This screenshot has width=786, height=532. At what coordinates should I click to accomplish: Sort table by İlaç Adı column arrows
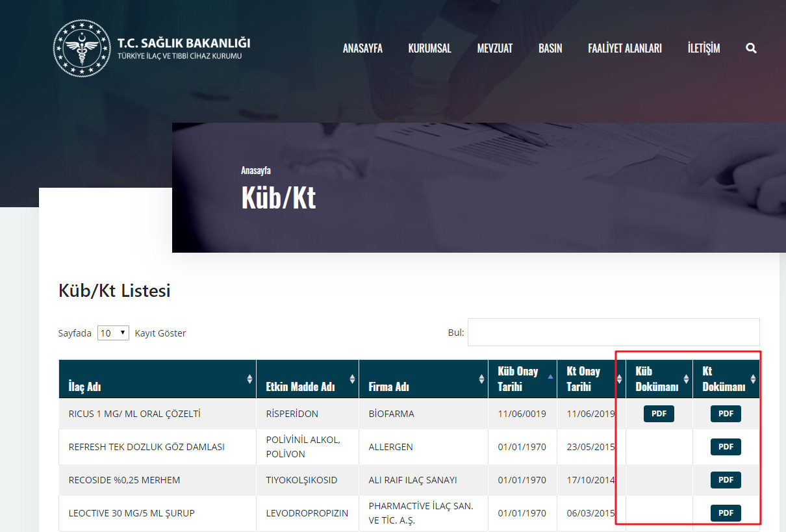tap(250, 379)
